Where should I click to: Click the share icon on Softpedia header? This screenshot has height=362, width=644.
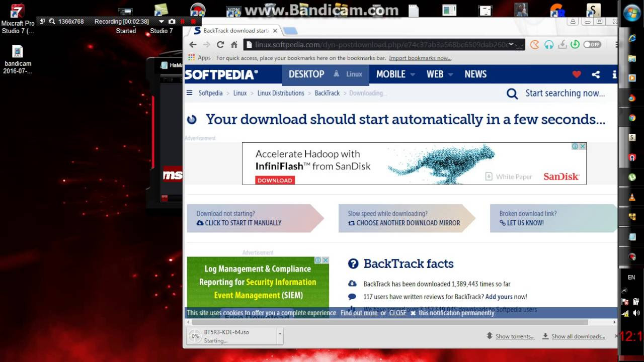click(596, 74)
